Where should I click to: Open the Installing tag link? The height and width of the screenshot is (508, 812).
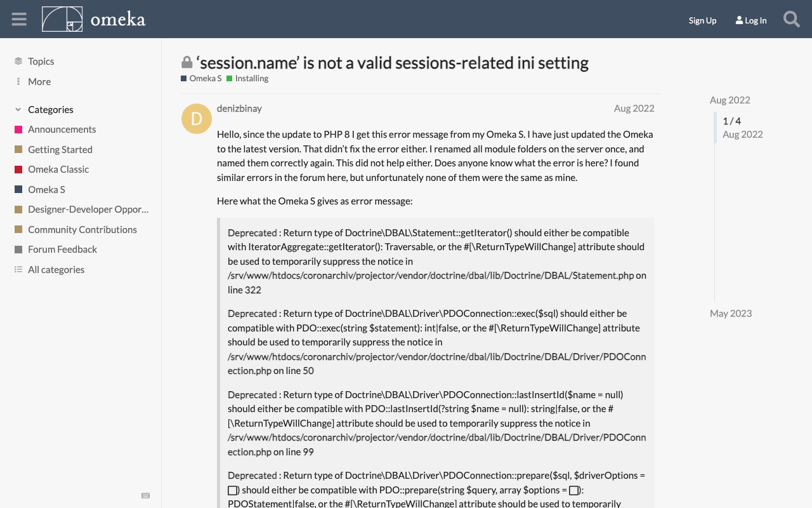coord(251,78)
